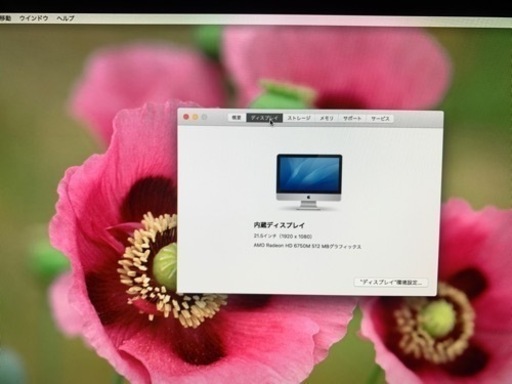Switch to the メモリ tab

(x=327, y=118)
